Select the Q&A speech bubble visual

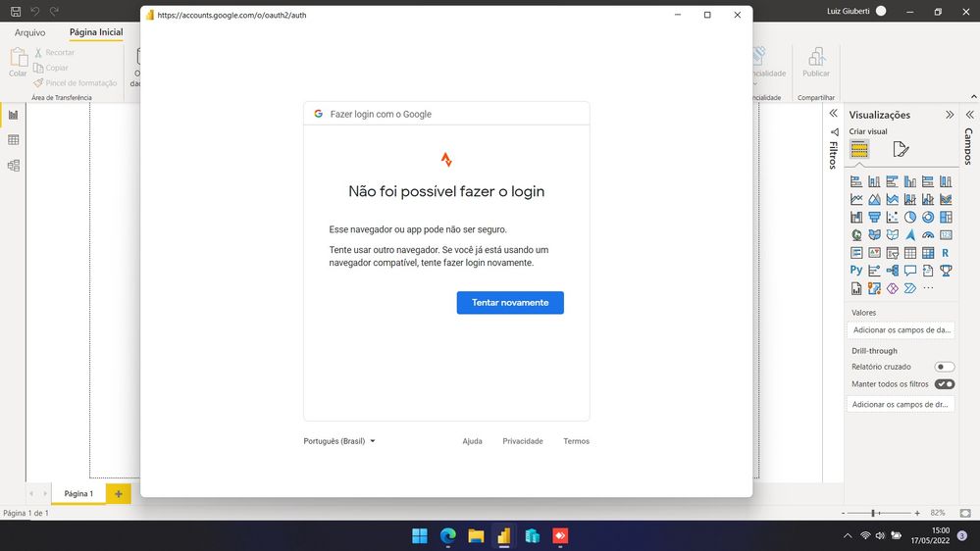pyautogui.click(x=910, y=271)
